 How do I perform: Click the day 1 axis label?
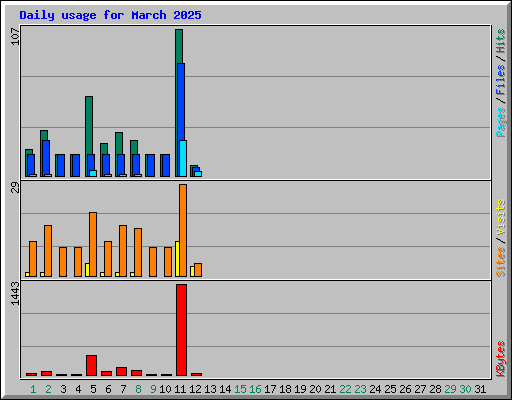[x=33, y=389]
